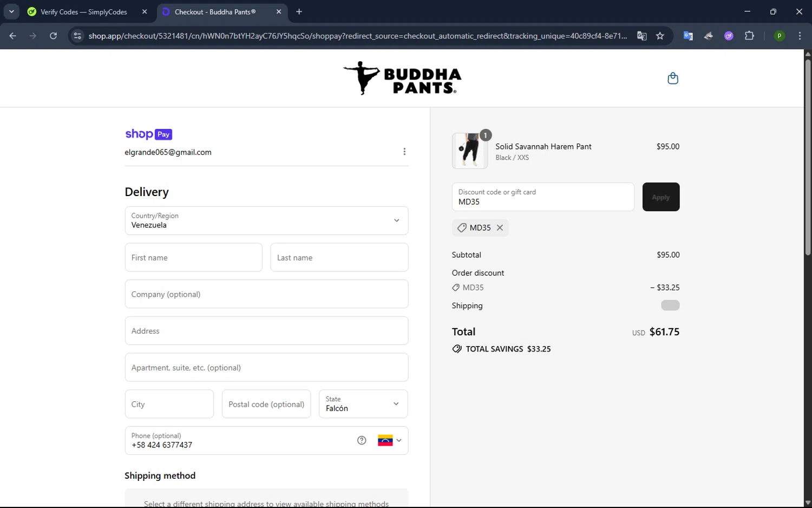Focus the Address field
The image size is (812, 508).
click(266, 331)
